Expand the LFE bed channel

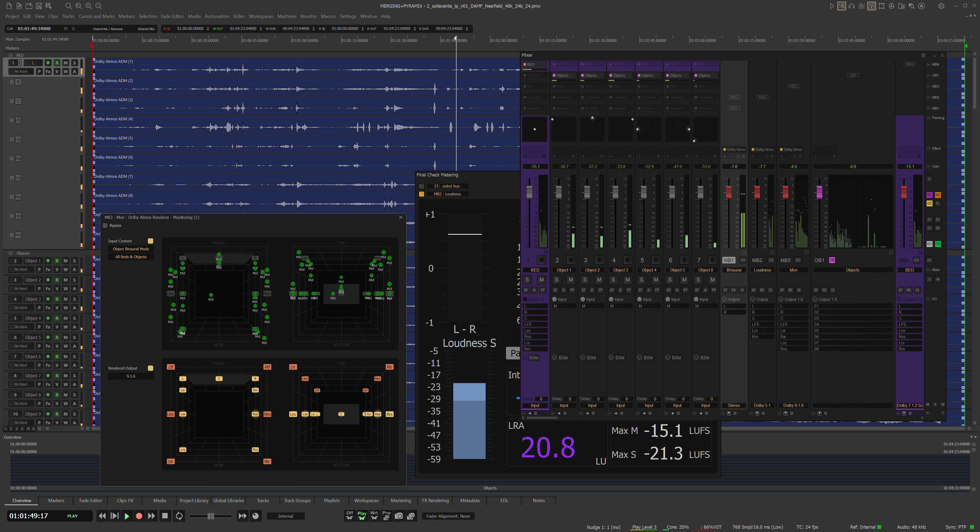coord(12,120)
